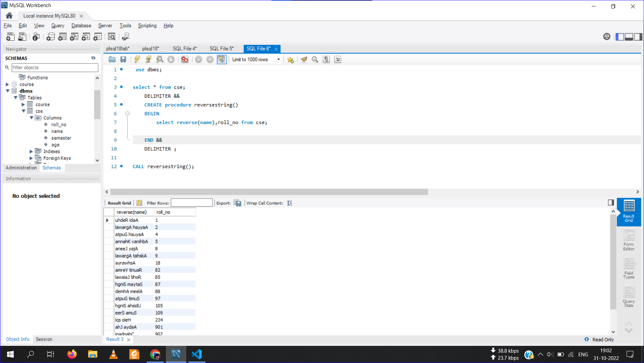Open the Form Editor side panel
The height and width of the screenshot is (363, 644).
629,240
